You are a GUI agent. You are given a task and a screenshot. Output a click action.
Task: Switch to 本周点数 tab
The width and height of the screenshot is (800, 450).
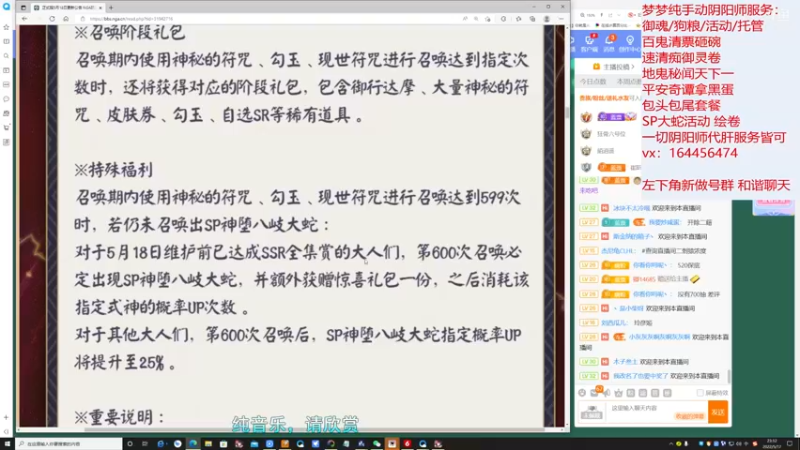click(629, 82)
